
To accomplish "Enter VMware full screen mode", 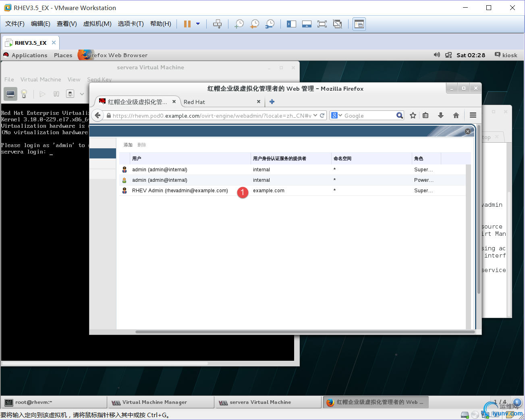I will pos(322,24).
